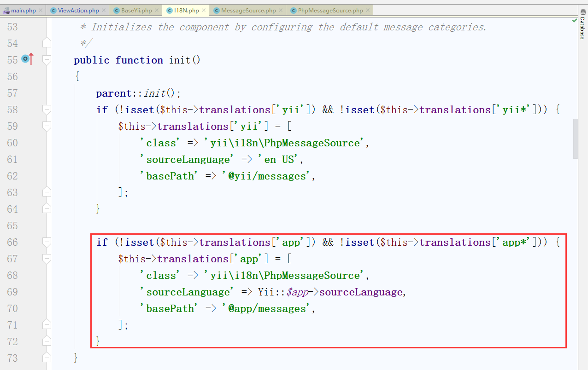Open the BaseYii.php editor tab
Viewport: 588px width, 370px height.
point(136,10)
